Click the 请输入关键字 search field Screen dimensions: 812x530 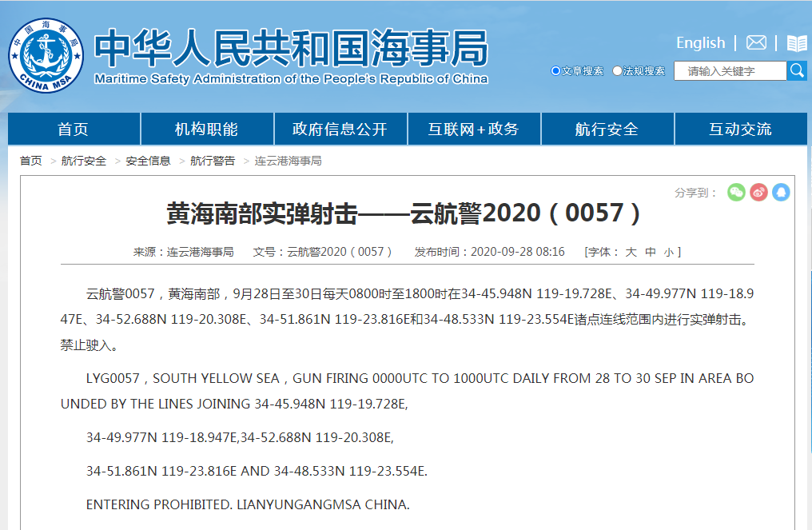[730, 70]
